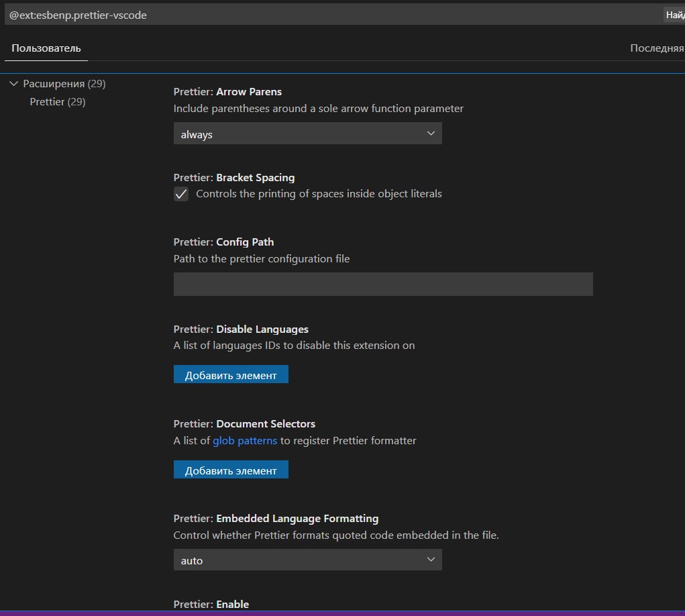Focus the settings search box

click(332, 15)
